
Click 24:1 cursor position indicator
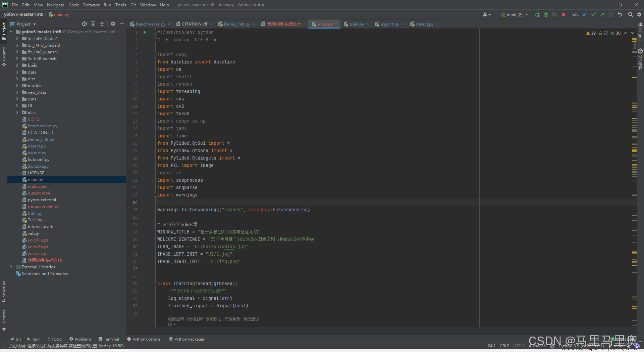click(491, 346)
